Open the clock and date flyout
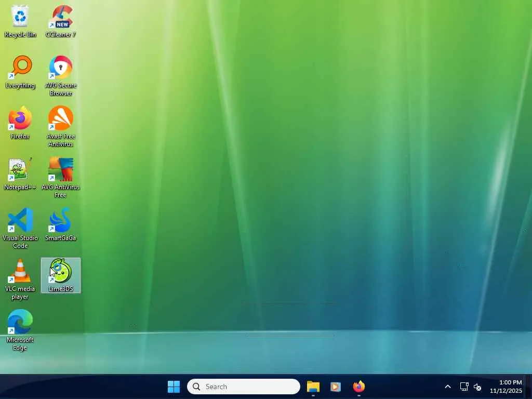This screenshot has width=532, height=399. tap(506, 387)
